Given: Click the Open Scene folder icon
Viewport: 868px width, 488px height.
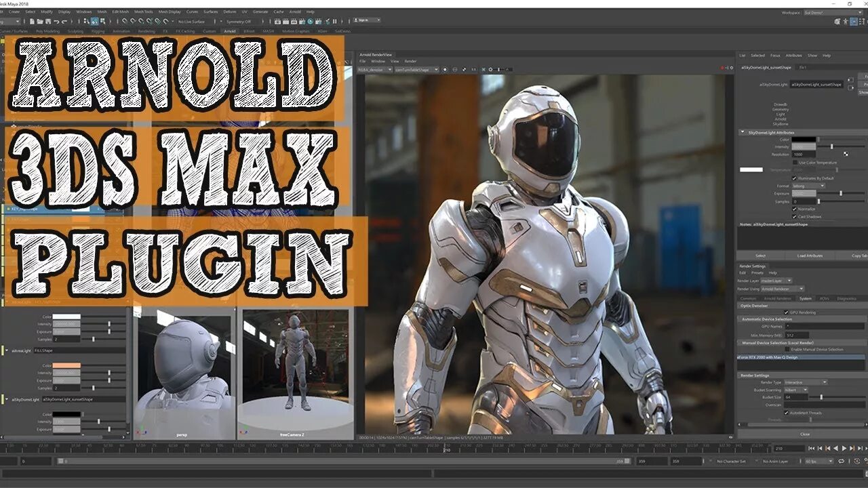Looking at the screenshot, I should coord(39,21).
